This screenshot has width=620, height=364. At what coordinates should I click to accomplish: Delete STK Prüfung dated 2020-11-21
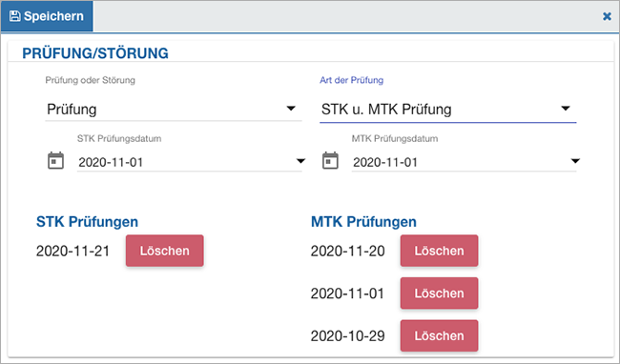[165, 251]
